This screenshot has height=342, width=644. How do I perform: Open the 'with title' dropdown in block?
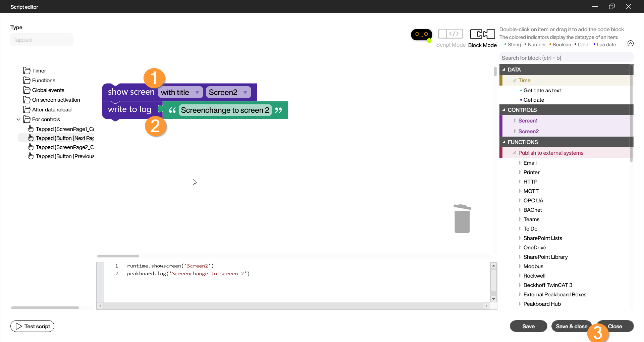(197, 93)
